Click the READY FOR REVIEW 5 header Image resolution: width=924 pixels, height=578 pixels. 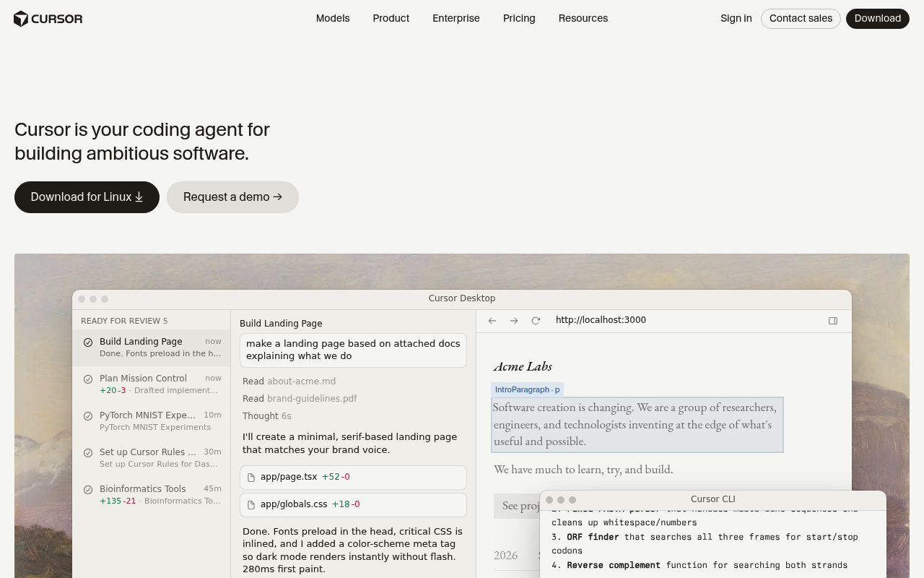pos(124,321)
